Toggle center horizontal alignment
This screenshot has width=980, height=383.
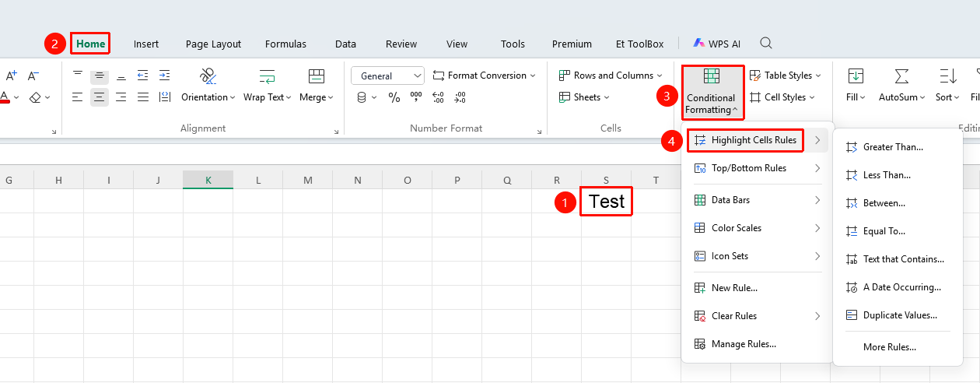point(100,97)
